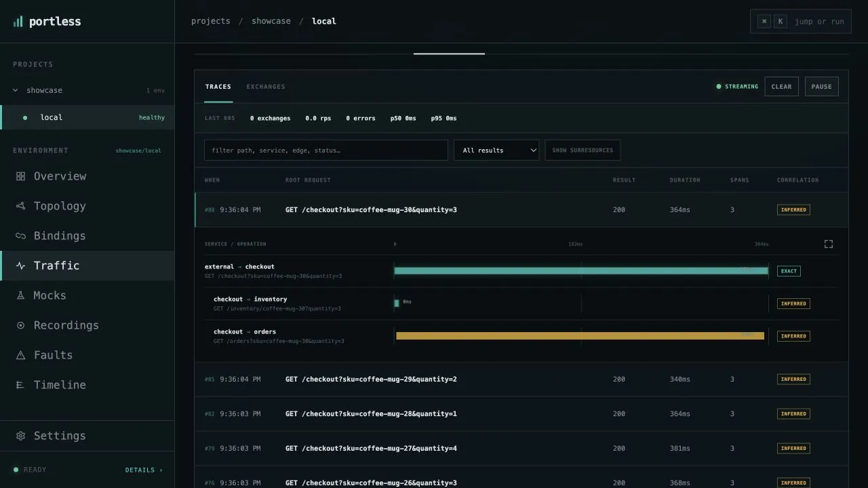
Task: Collapse trace #88 checkout coffee-mug-30
Action: pos(521,210)
